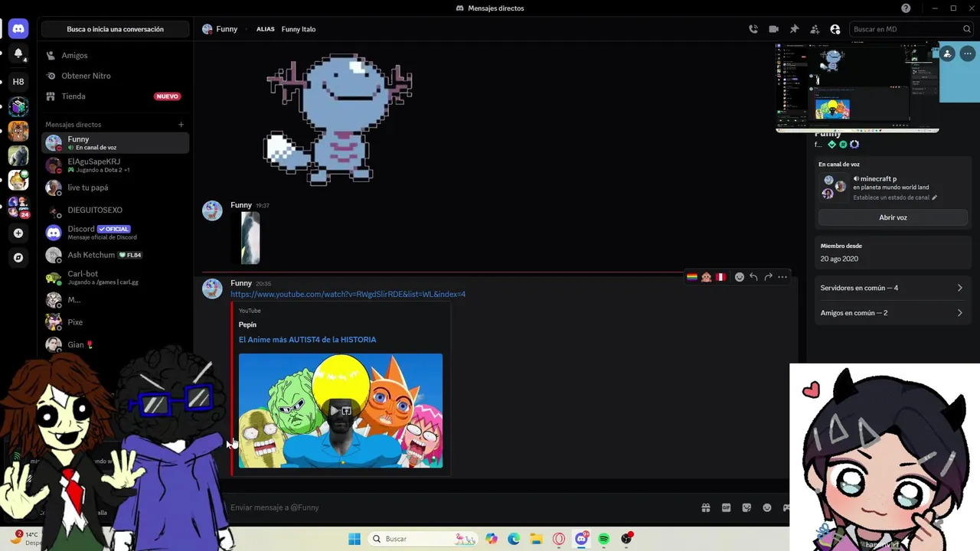Viewport: 980px width, 551px height.
Task: Open the emoji picker in message bar
Action: point(767,507)
